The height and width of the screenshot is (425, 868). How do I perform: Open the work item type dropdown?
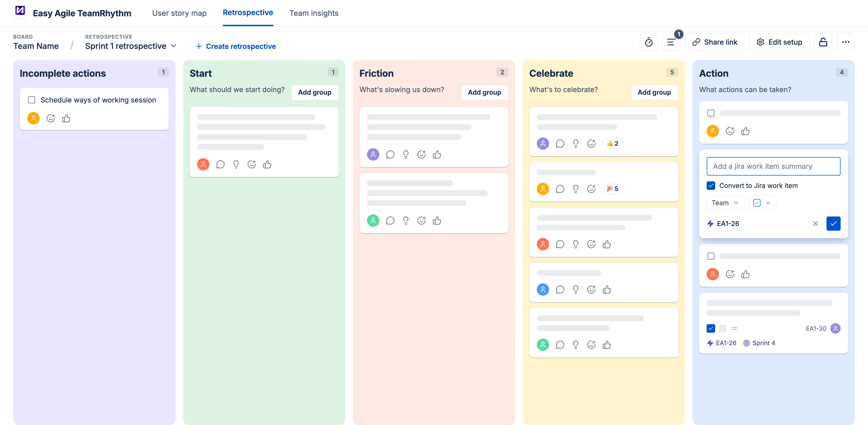click(762, 203)
